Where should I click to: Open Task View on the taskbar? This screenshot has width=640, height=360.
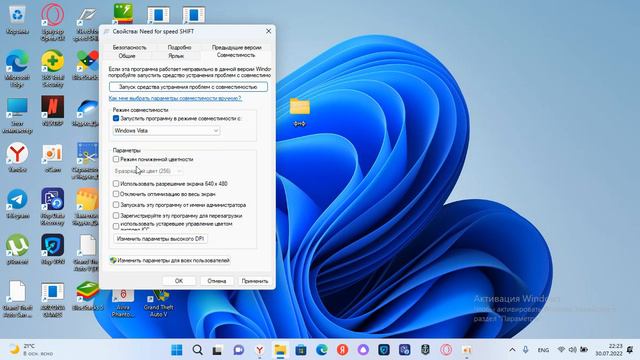[x=218, y=350]
